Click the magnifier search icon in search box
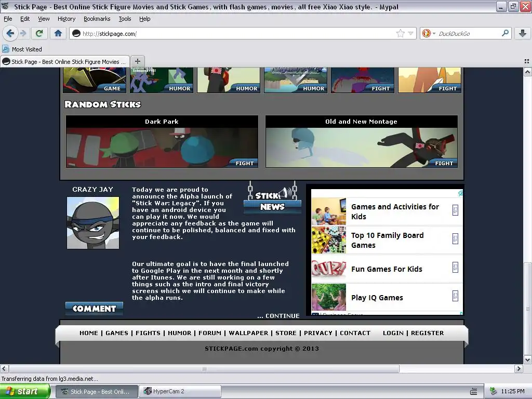 tap(505, 33)
